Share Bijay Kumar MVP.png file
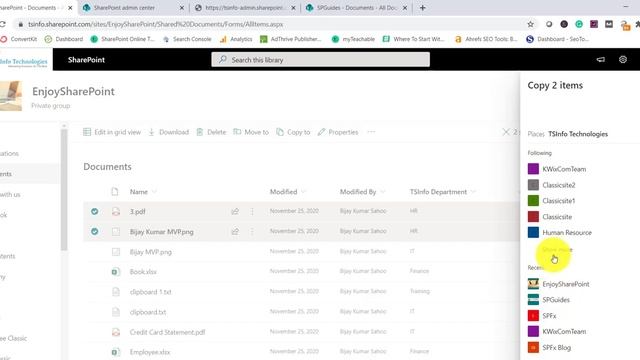640x360 pixels. pos(235,231)
